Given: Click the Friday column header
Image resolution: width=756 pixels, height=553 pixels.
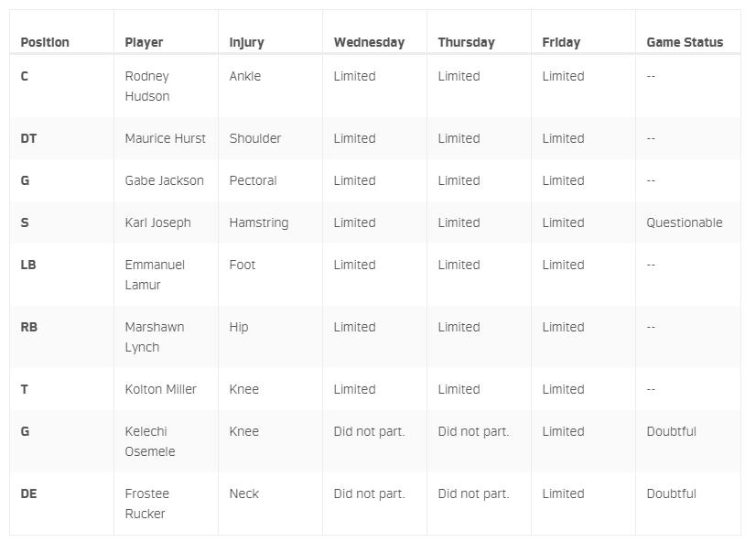Looking at the screenshot, I should click(x=561, y=42).
